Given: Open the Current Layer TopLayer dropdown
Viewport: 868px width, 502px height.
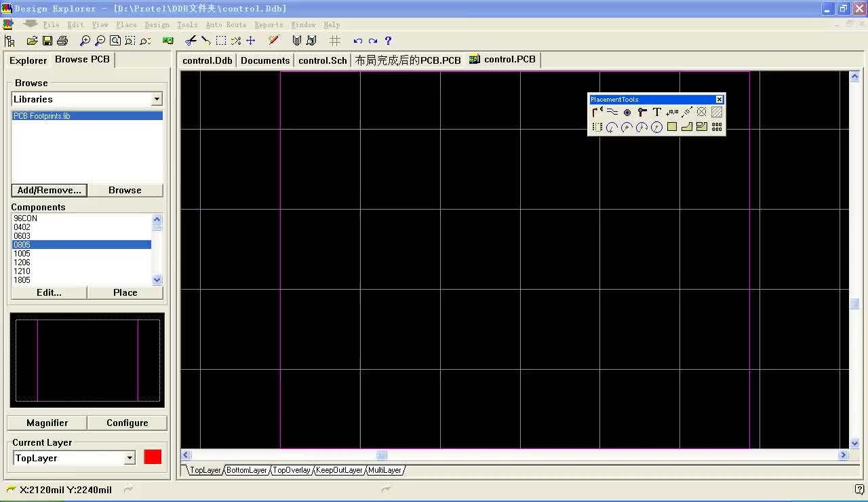Looking at the screenshot, I should 130,459.
